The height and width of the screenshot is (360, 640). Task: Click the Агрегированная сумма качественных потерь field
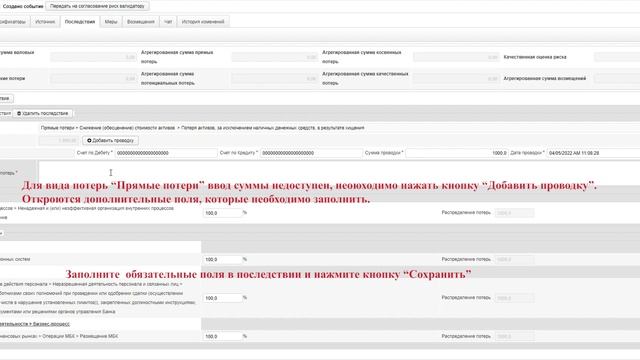(x=456, y=78)
